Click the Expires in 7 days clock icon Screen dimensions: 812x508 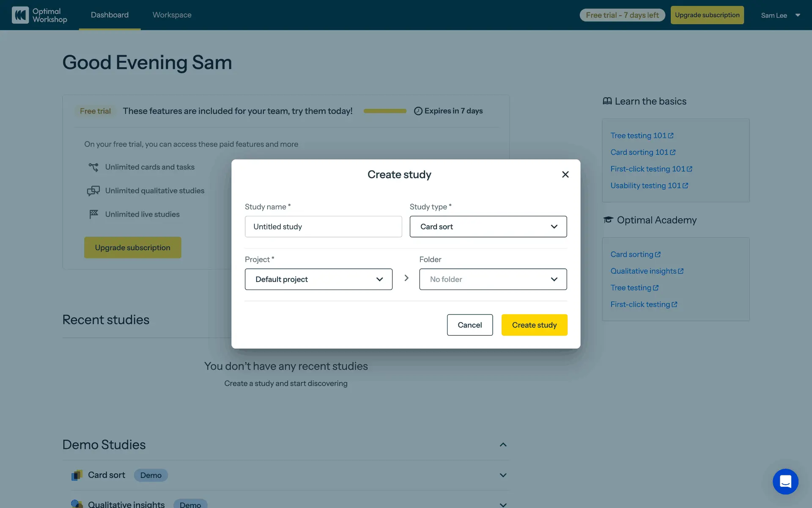[x=418, y=111]
